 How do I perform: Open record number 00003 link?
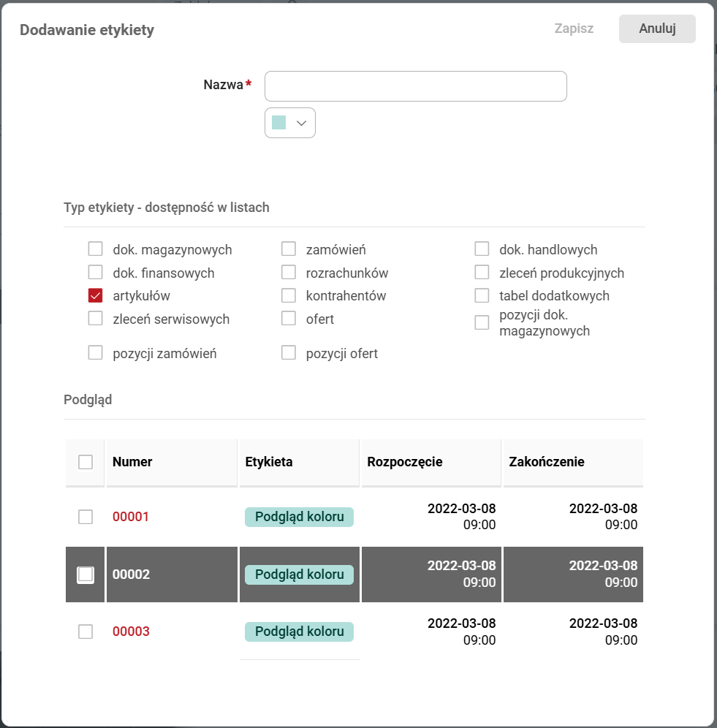tap(131, 632)
